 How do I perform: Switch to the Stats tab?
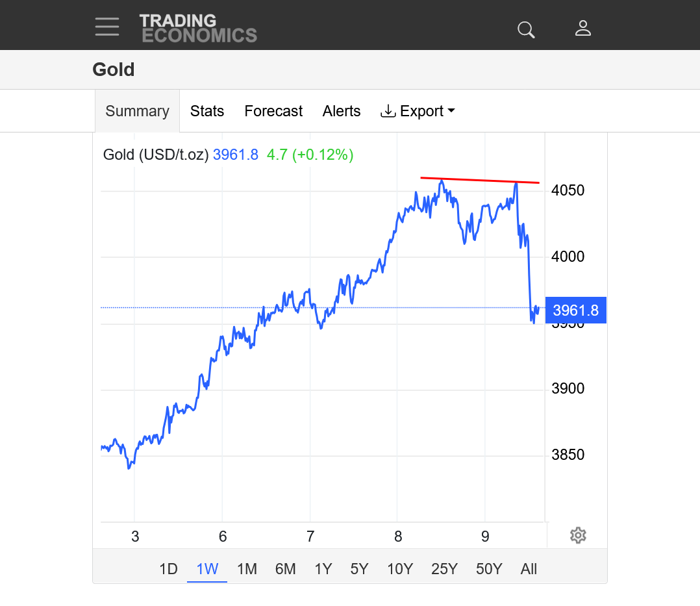[207, 111]
